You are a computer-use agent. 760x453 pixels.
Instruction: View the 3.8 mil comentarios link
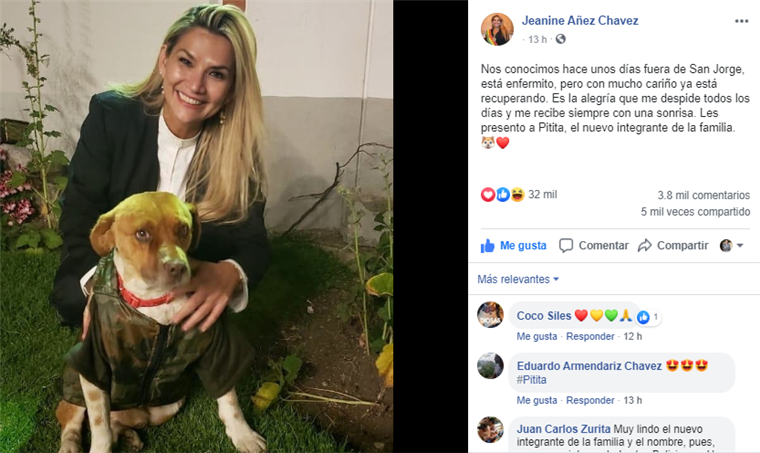pos(703,195)
